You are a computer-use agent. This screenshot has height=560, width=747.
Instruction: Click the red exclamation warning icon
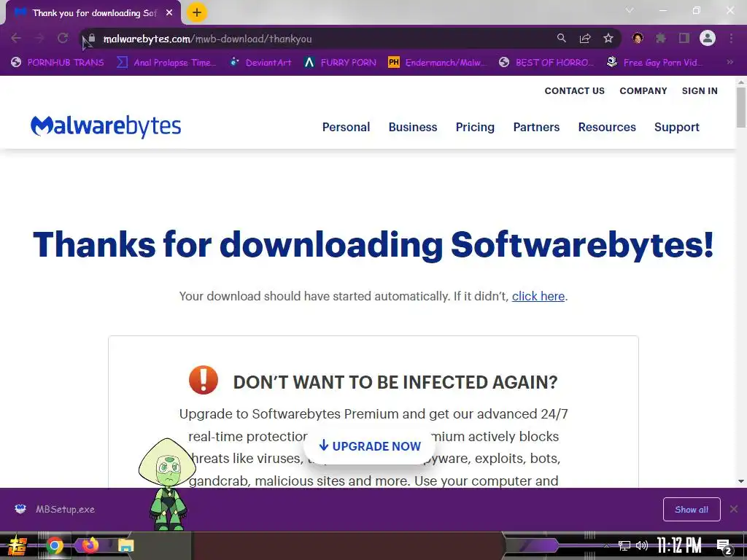(x=204, y=380)
